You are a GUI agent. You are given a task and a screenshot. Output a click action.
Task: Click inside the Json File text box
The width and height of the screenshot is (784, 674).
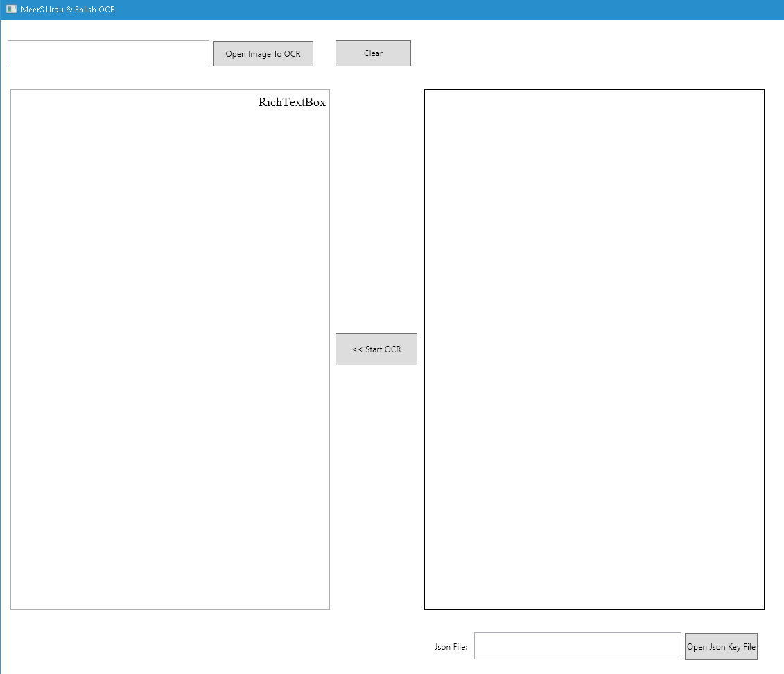(577, 646)
